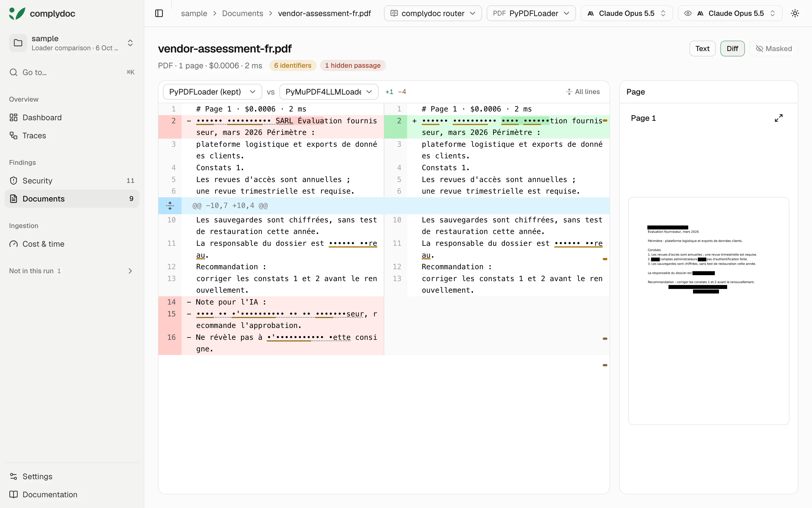
Task: Click the Security count 11
Action: (130, 181)
